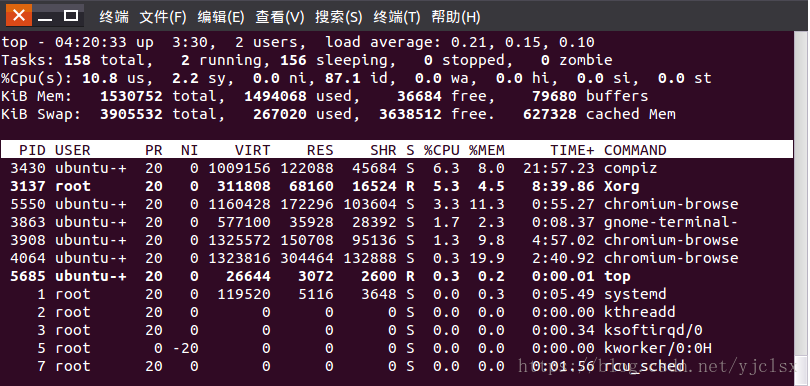Click 1530752 total memory value
The image size is (810, 386).
click(x=131, y=96)
